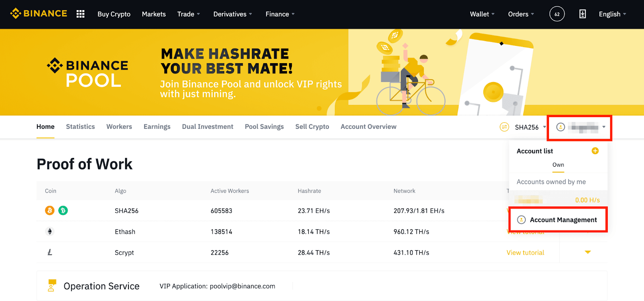Image resolution: width=644 pixels, height=301 pixels.
Task: Collapse the account selector dropdown arrow
Action: click(x=604, y=127)
